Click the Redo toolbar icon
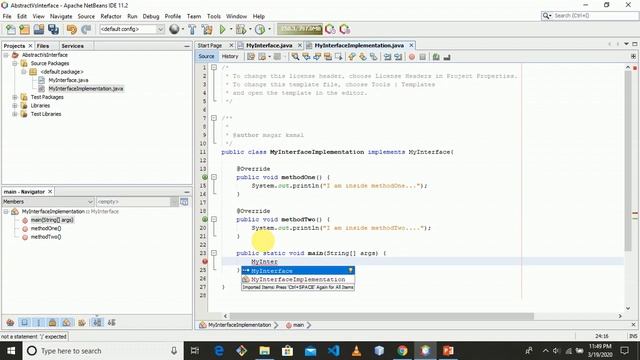The height and width of the screenshot is (360, 640). [x=86, y=29]
